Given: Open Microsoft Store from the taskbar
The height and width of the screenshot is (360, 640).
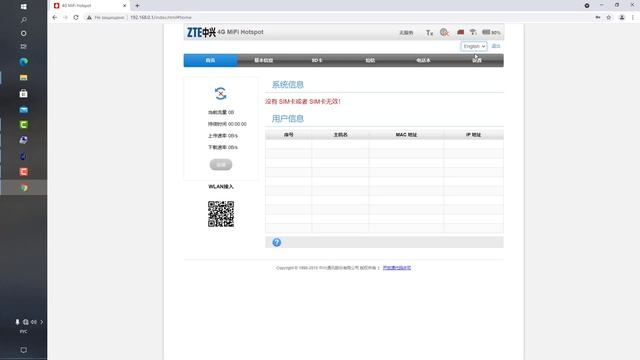Looking at the screenshot, I should pyautogui.click(x=24, y=93).
